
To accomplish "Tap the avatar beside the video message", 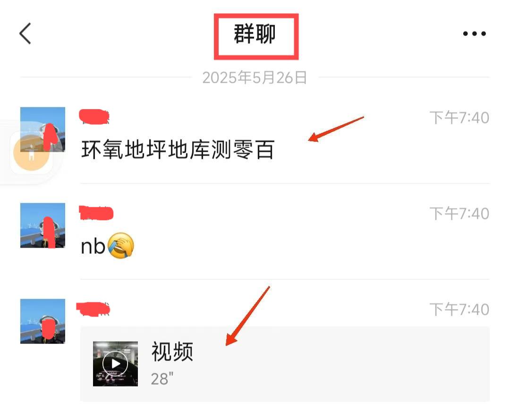I will click(x=42, y=321).
